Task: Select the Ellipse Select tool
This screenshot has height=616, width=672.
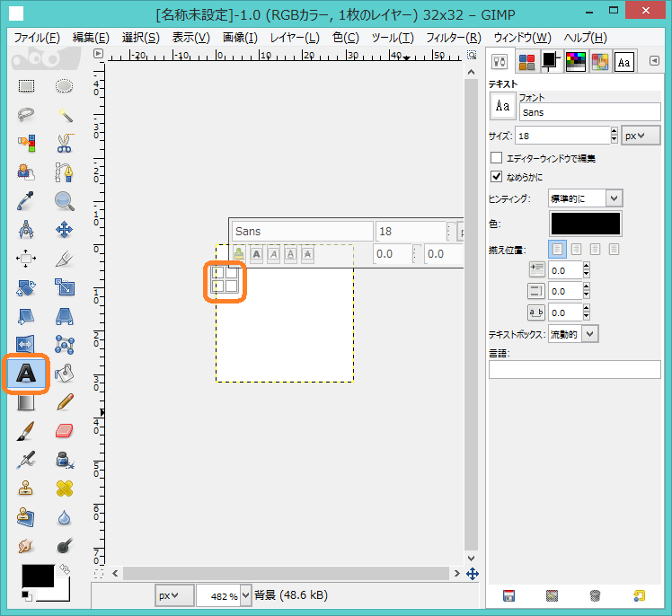Action: click(x=65, y=86)
